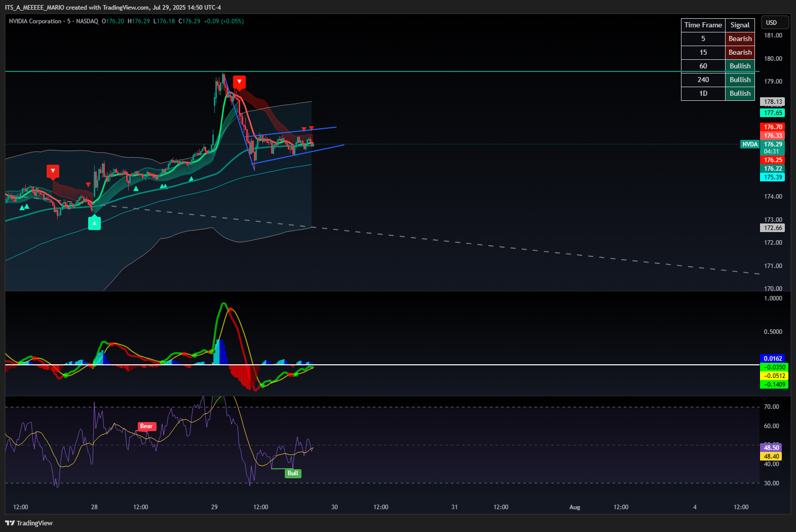Click the teal buy signal label below the 28 open
The width and height of the screenshot is (796, 532).
(x=94, y=223)
